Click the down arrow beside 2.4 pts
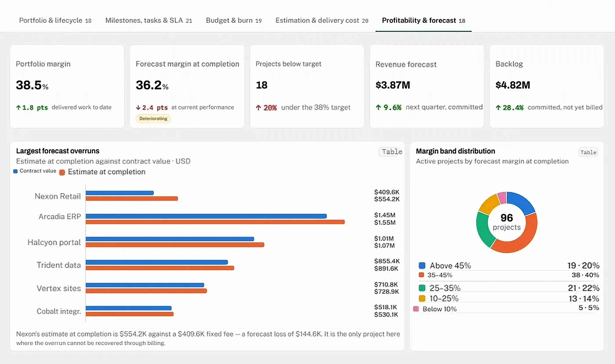 (x=138, y=107)
